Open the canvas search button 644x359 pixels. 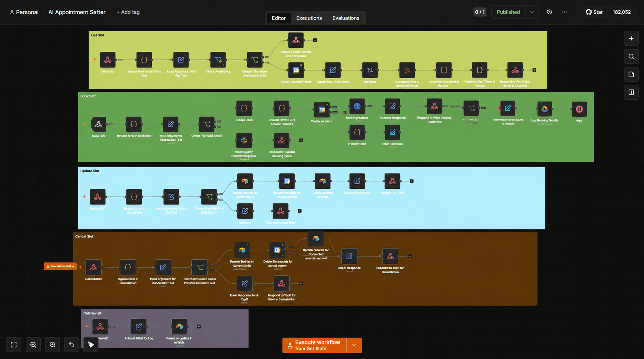pyautogui.click(x=631, y=56)
